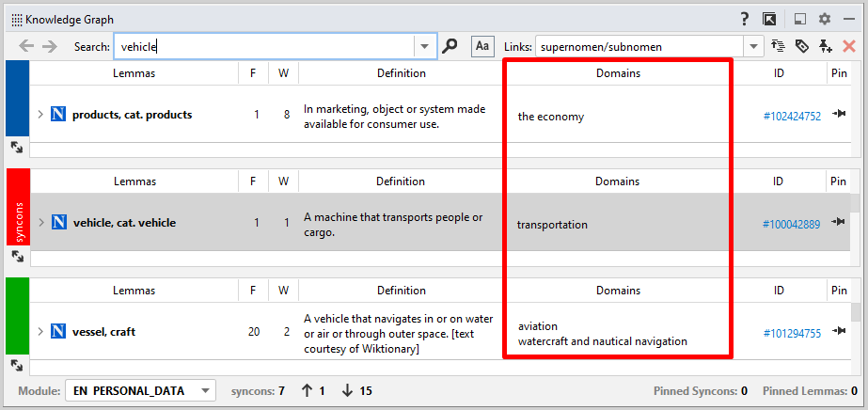
Task: Click the red X clear icon
Action: coord(849,46)
